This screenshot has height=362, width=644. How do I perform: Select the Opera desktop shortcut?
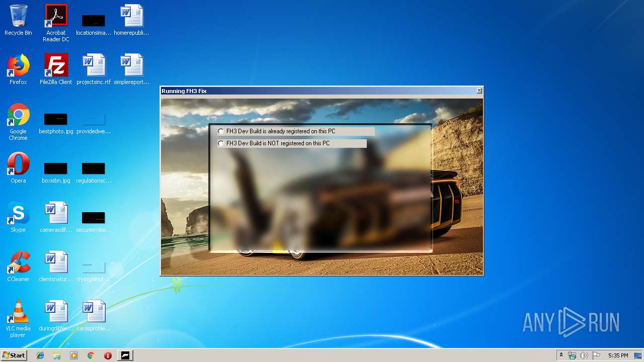(x=18, y=168)
